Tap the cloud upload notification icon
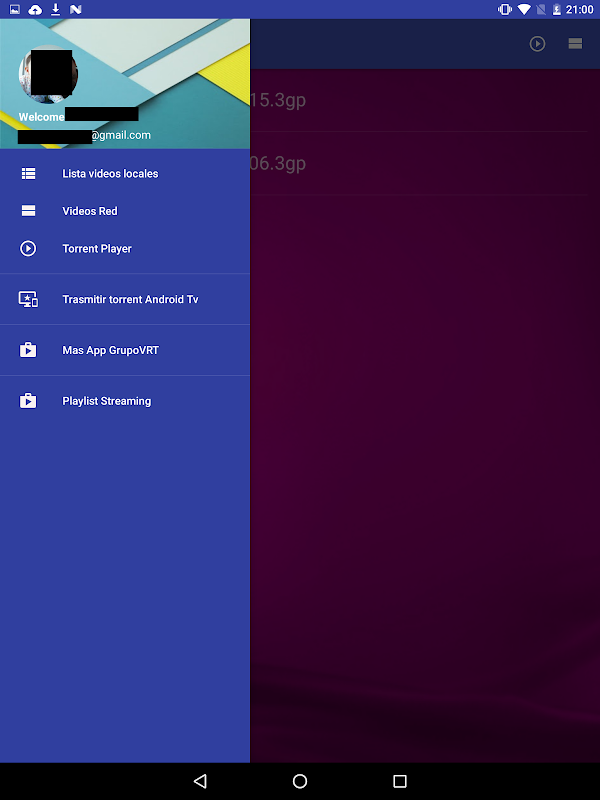 click(x=35, y=9)
